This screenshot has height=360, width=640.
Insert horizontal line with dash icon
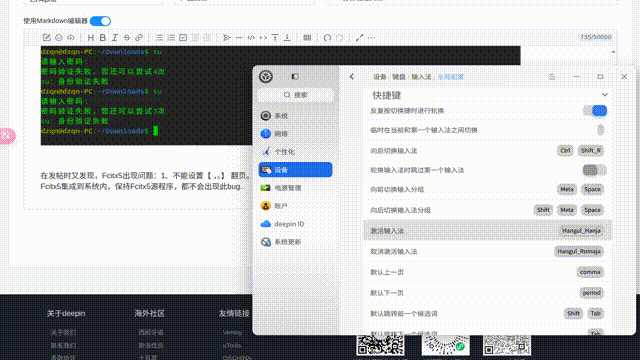(x=239, y=38)
